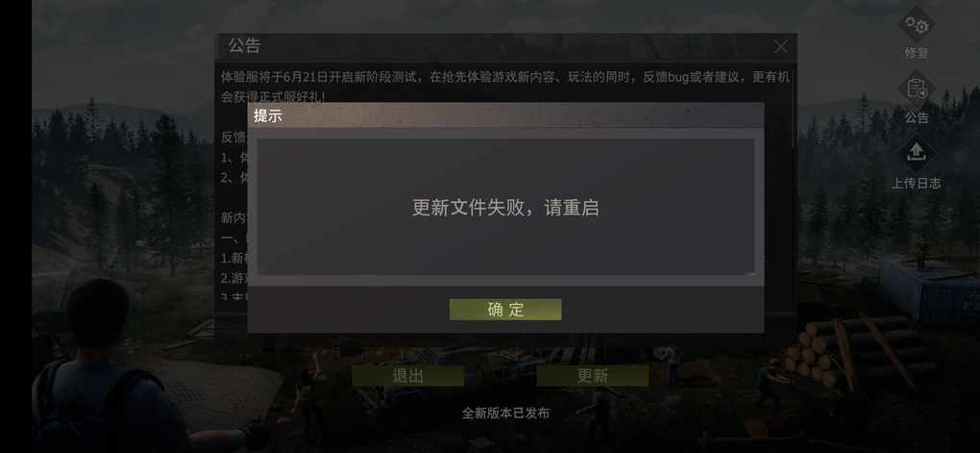Click the 提示 dialog title bar
Image resolution: width=980 pixels, height=453 pixels.
click(x=505, y=115)
